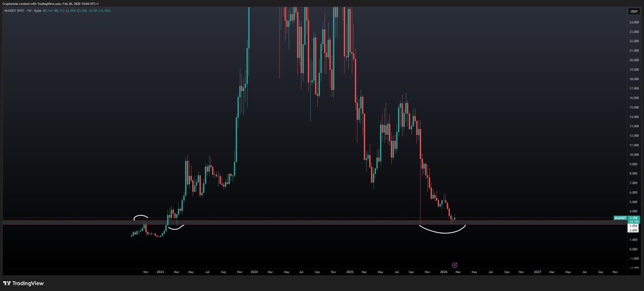Select the large white arc under 2026 lows

pyautogui.click(x=442, y=230)
